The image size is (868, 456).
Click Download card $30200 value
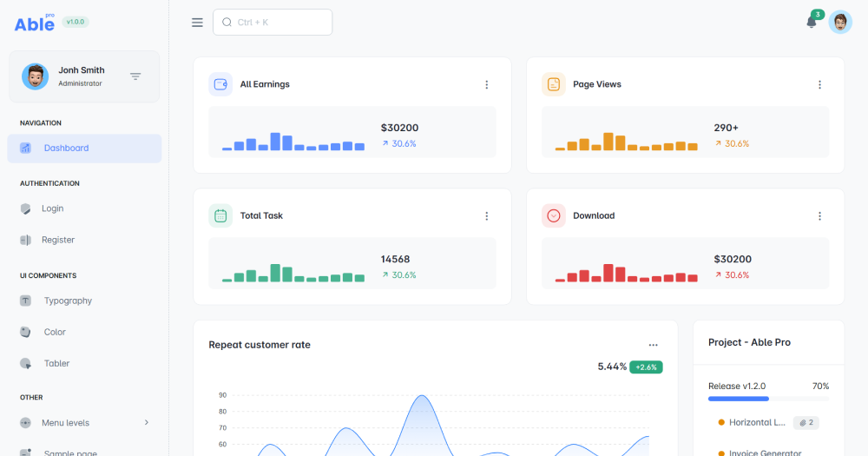[733, 259]
